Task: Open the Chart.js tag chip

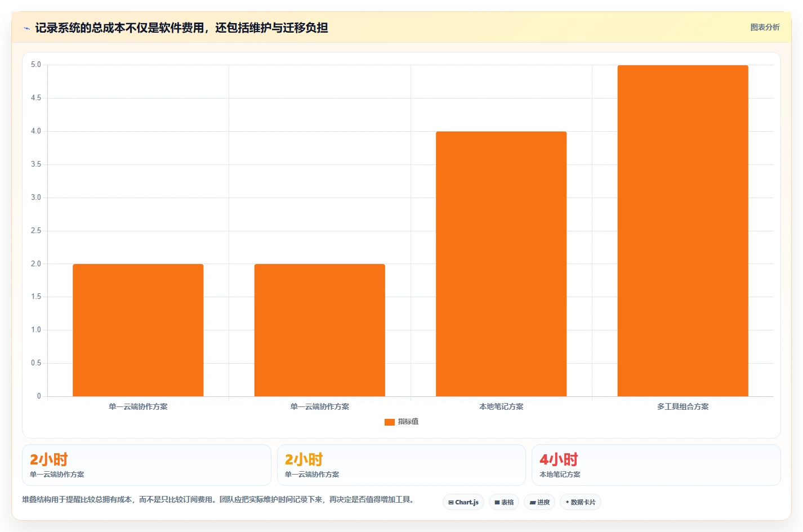Action: [x=463, y=502]
